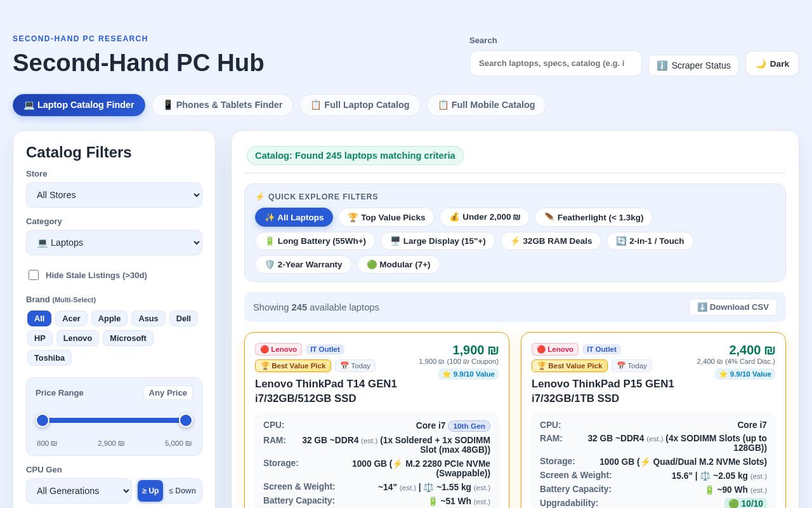The image size is (812, 508).
Task: Toggle the Asus brand filter
Action: click(148, 319)
